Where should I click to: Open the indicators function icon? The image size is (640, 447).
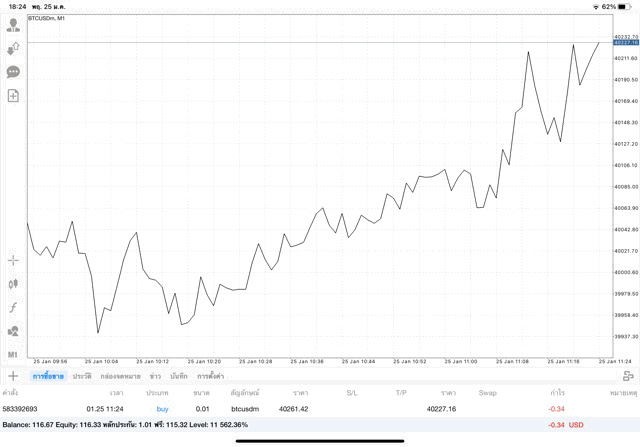tap(13, 307)
